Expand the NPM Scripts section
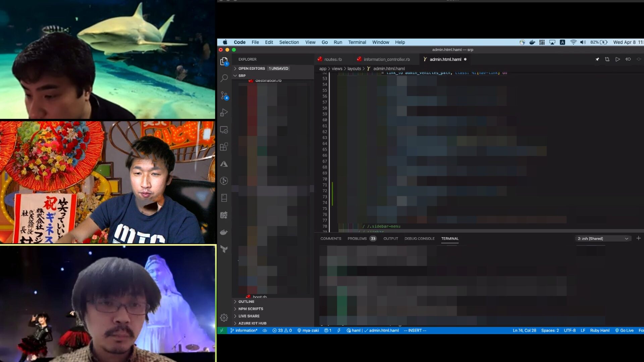The width and height of the screenshot is (644, 362). [251, 309]
